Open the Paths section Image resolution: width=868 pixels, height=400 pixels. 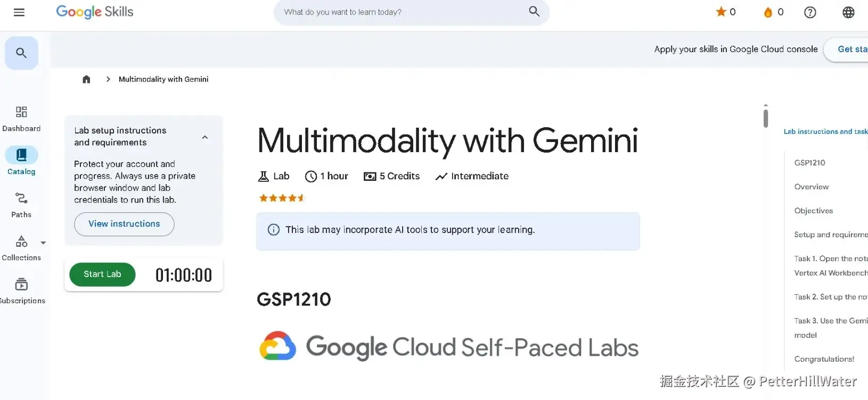coord(21,198)
